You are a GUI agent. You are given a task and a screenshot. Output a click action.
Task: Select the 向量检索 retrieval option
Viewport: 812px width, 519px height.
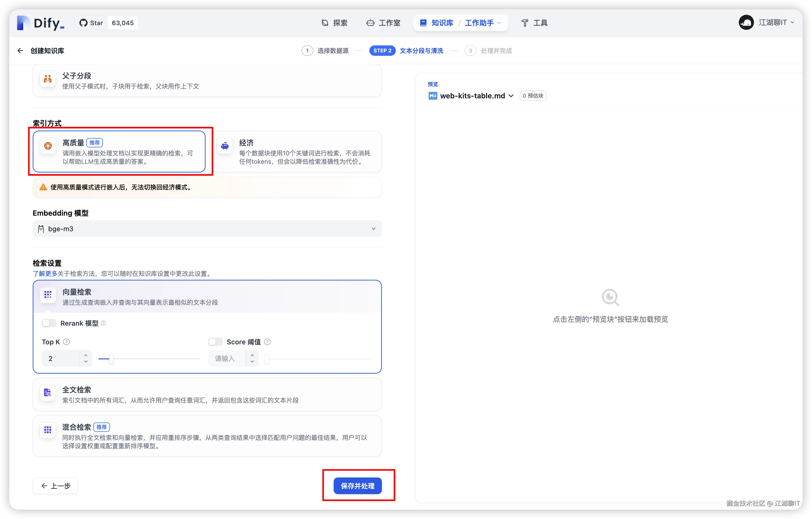(207, 297)
